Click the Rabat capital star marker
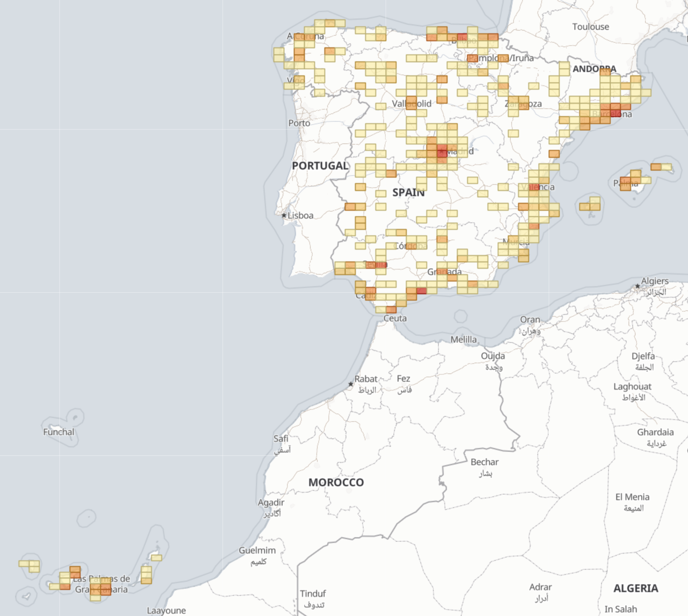 [x=351, y=384]
